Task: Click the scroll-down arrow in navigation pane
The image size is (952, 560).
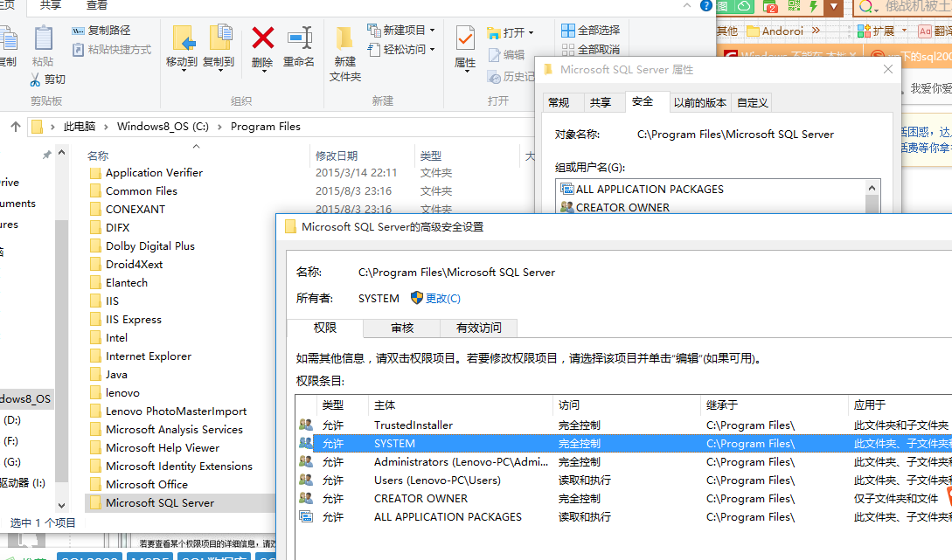Action: (62, 505)
